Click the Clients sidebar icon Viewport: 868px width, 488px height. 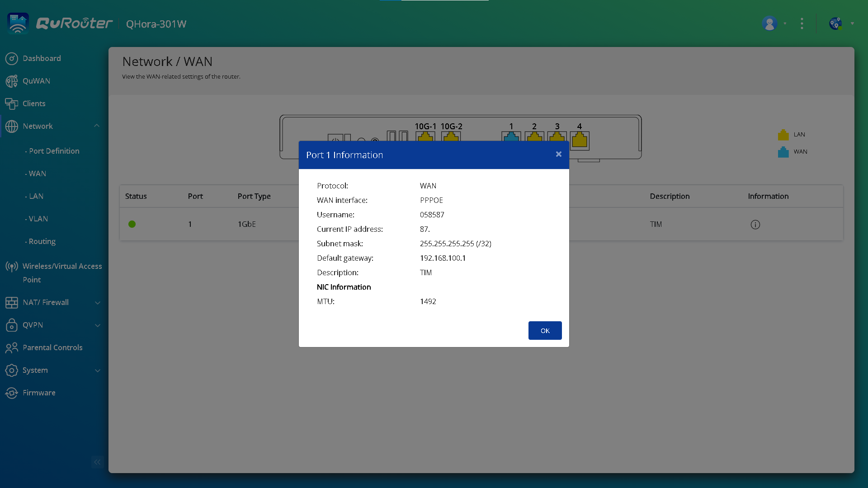tap(12, 103)
